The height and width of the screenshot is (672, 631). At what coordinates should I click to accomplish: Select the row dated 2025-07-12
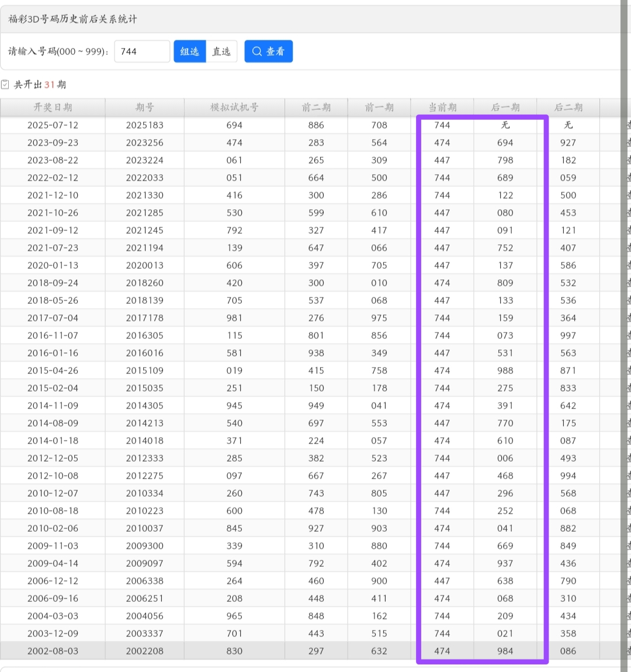(x=53, y=125)
